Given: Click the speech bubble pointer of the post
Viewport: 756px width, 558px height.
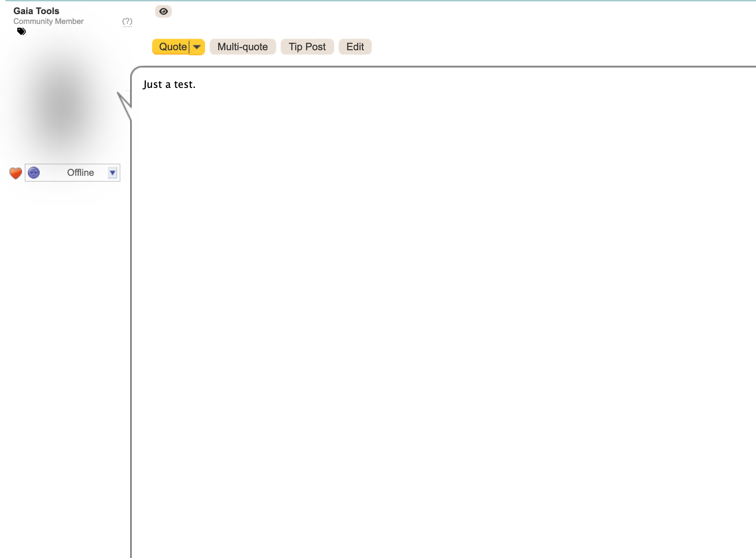Looking at the screenshot, I should 124,100.
